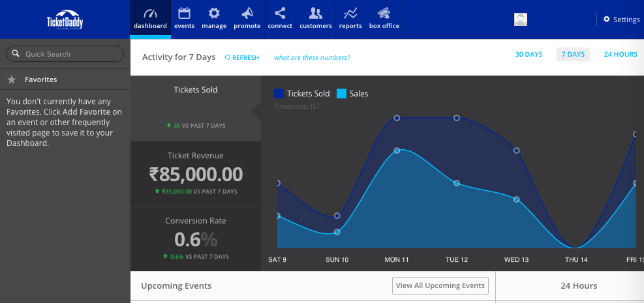Click Sales data point for TUE 12
644x303 pixels.
457,183
